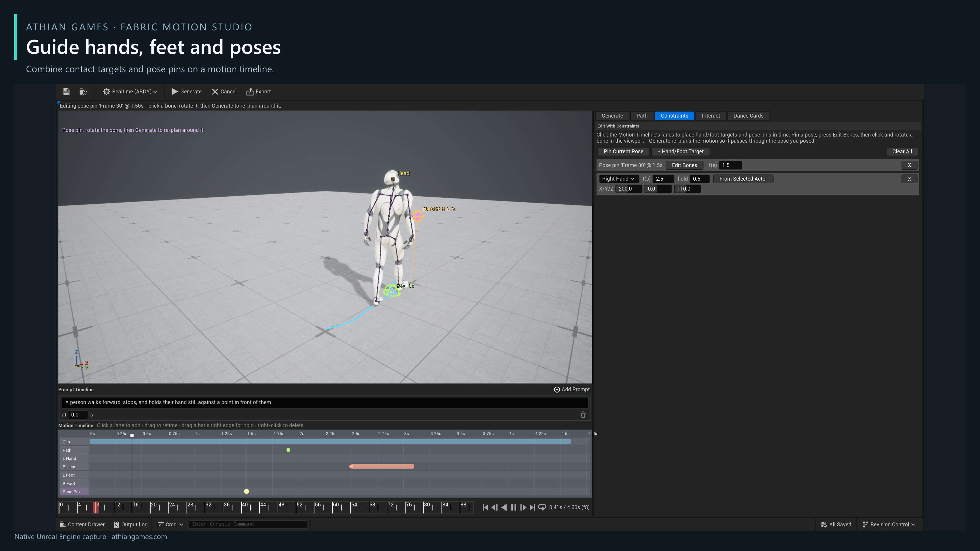The image size is (980, 551).
Task: Switch to the Generate tab
Action: point(612,116)
